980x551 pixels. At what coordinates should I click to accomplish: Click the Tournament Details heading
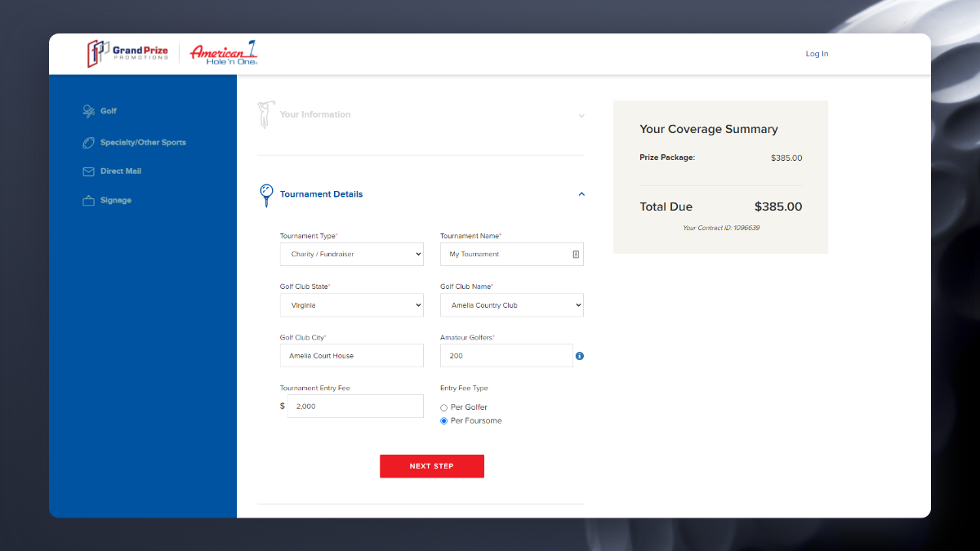click(321, 194)
